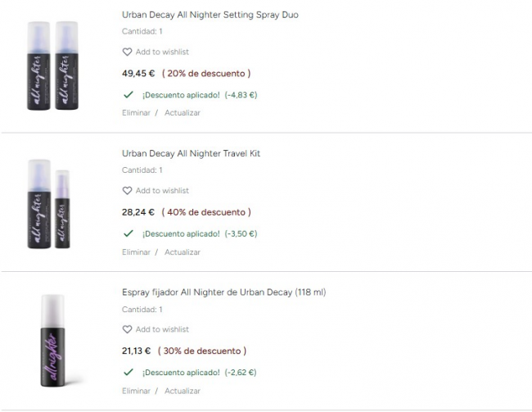The image size is (532, 412).
Task: Remove Espray fijador 118 ml via Eliminar
Action: 136,391
